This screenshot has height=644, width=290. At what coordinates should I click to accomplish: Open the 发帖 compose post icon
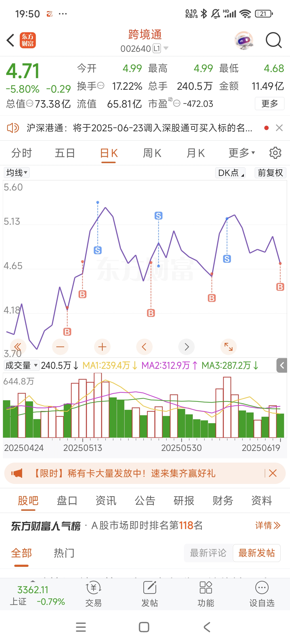pyautogui.click(x=150, y=594)
